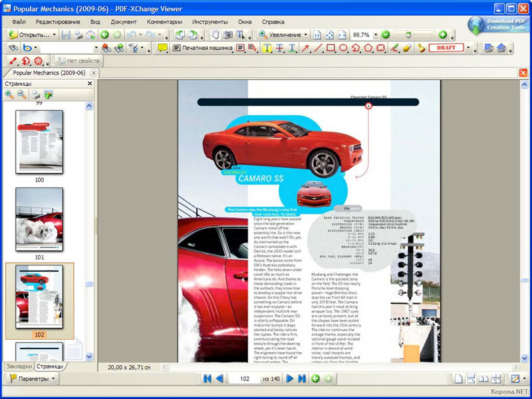Enable facing pages view at bottom right

[483, 378]
